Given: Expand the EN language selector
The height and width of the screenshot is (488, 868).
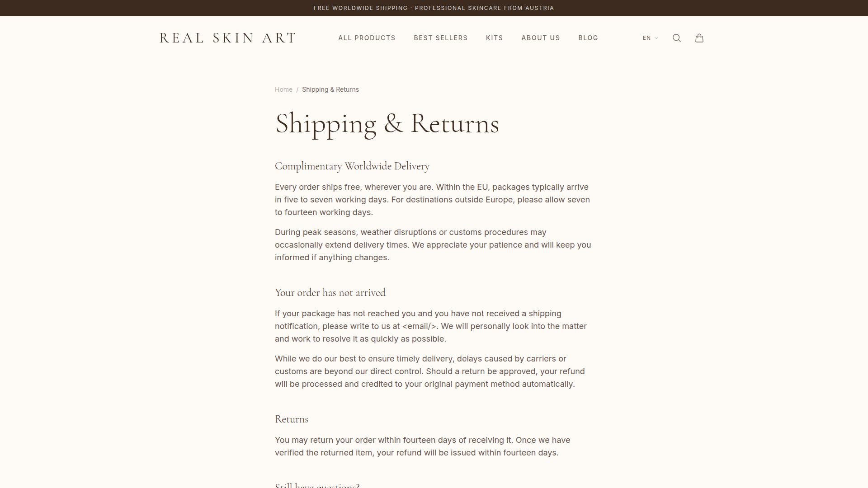Looking at the screenshot, I should [650, 38].
